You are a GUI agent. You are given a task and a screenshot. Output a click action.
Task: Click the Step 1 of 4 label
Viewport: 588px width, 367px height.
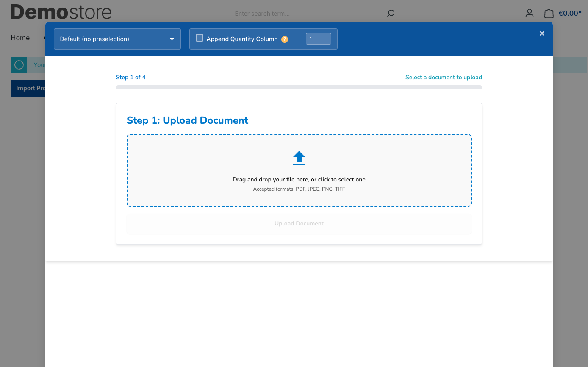click(x=131, y=77)
